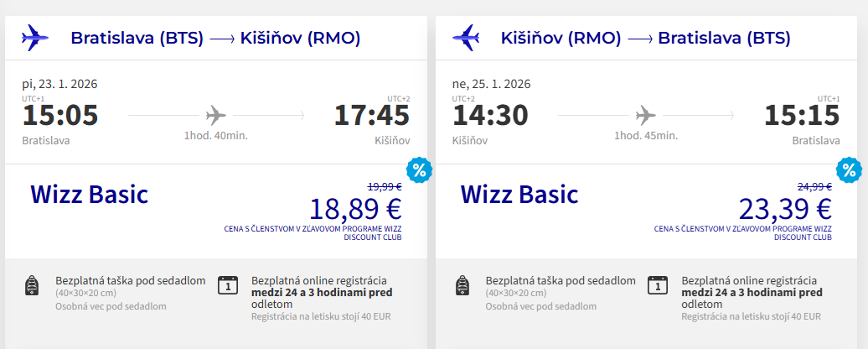The height and width of the screenshot is (349, 868).
Task: Click the gray plane icon above 1hod. 45min.
Action: pos(646,113)
